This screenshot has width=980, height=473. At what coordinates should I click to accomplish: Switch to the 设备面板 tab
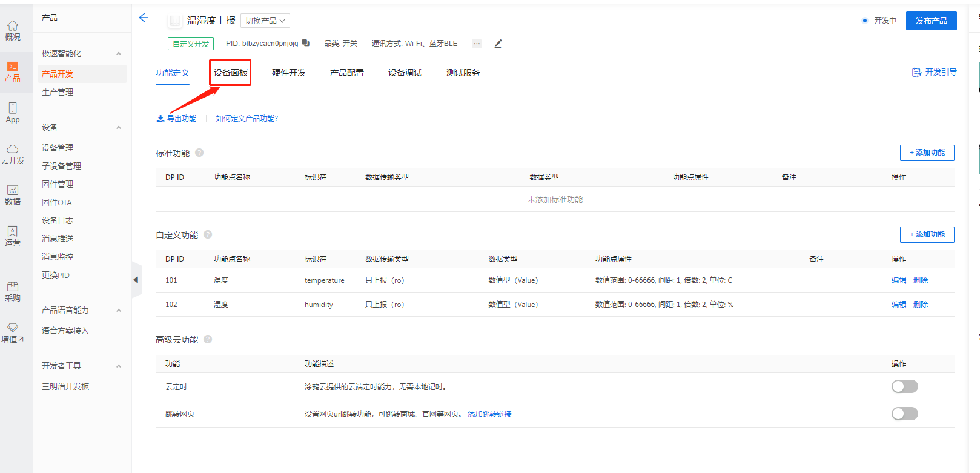click(231, 73)
